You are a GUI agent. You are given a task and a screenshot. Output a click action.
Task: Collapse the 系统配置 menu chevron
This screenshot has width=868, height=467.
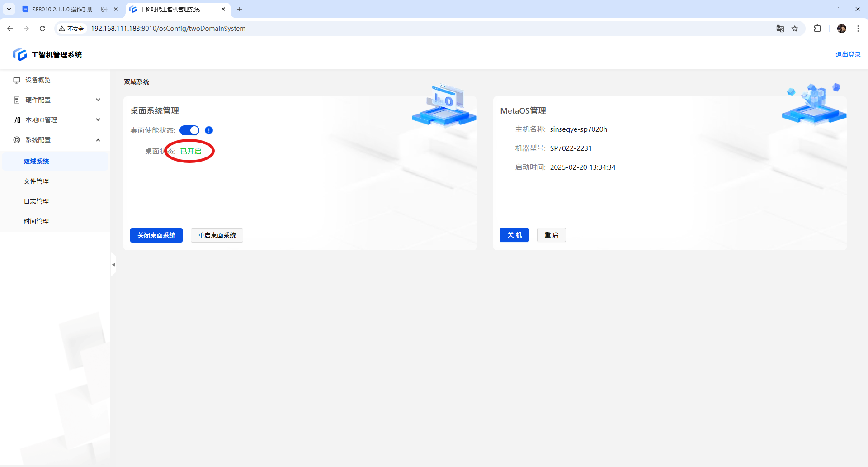click(x=98, y=140)
